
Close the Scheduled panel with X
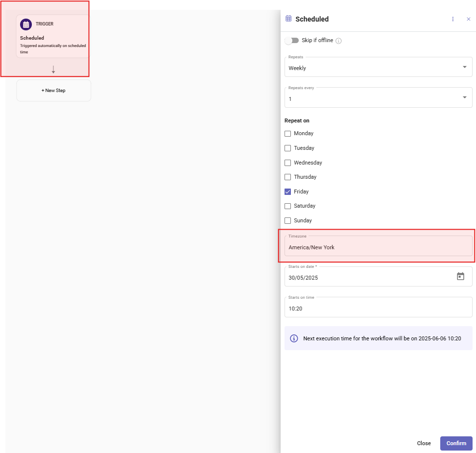pos(469,19)
